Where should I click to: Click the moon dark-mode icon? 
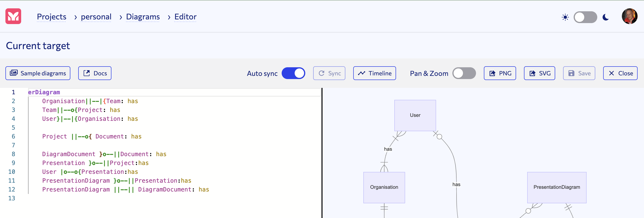605,17
